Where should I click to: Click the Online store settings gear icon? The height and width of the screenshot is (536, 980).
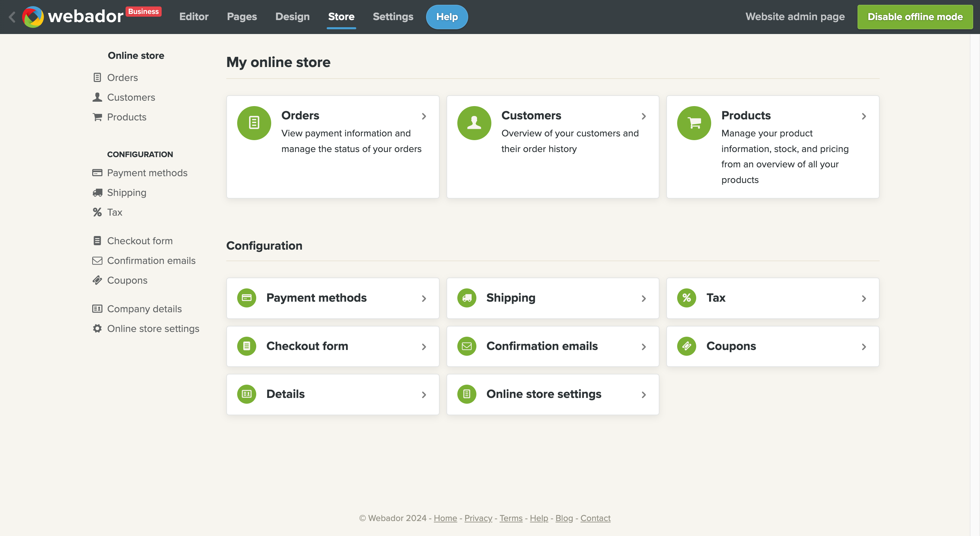(x=97, y=329)
